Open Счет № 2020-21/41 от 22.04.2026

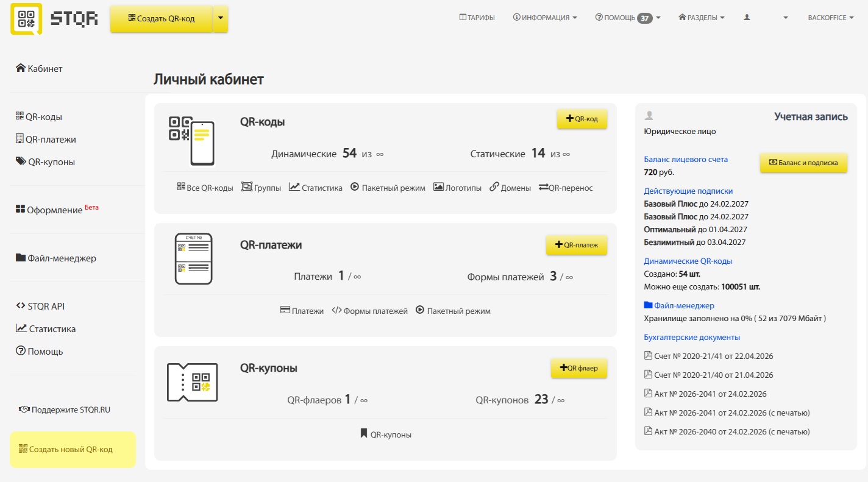(709, 356)
